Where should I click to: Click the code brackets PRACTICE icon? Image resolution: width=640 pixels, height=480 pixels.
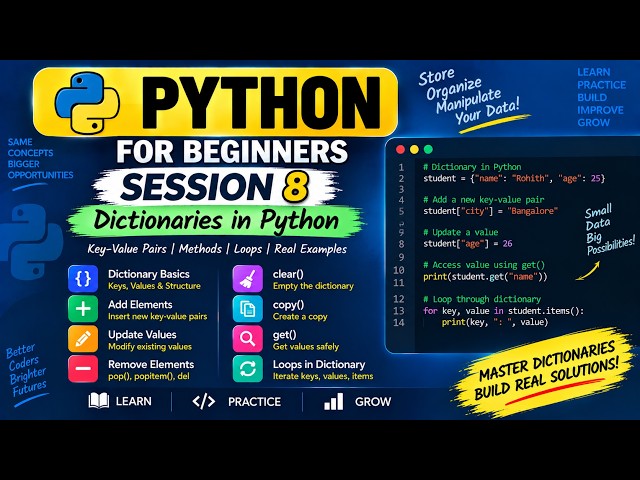[x=204, y=402]
